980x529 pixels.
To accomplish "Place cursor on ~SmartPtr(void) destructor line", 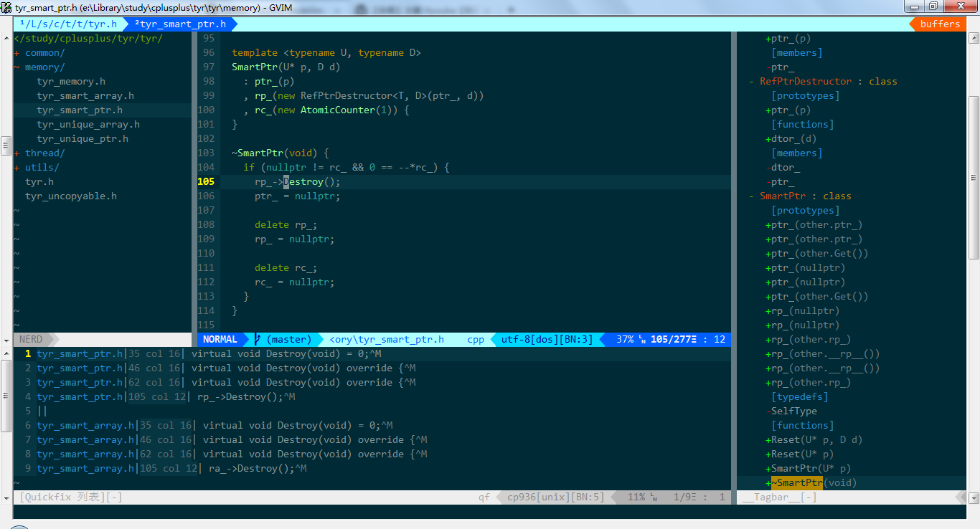I will (281, 153).
